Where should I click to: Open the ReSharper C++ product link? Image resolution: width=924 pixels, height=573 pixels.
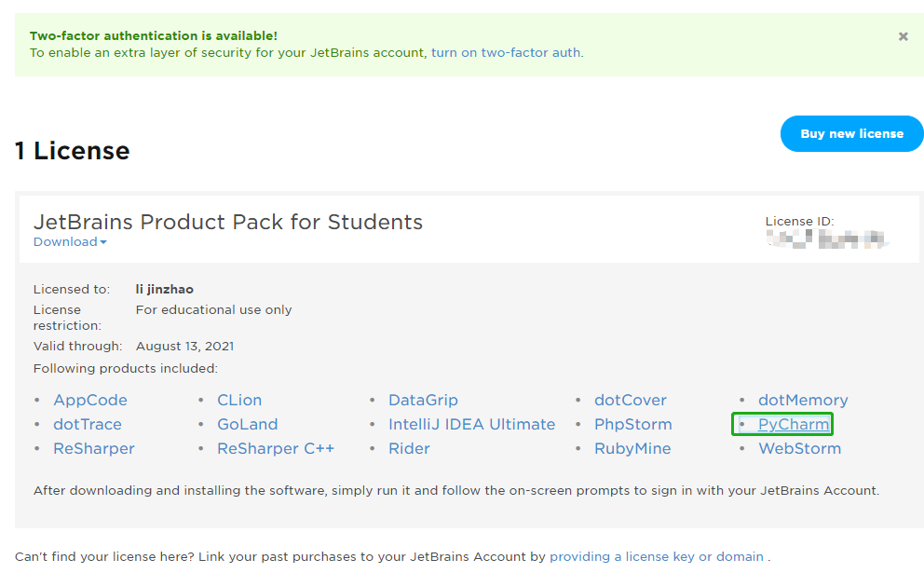[276, 448]
